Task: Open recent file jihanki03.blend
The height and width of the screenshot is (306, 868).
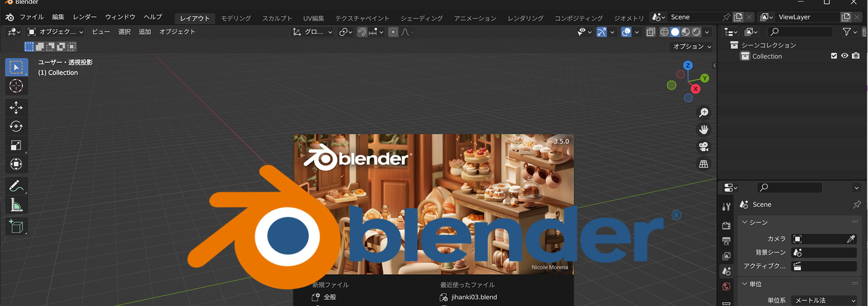Action: [473, 297]
